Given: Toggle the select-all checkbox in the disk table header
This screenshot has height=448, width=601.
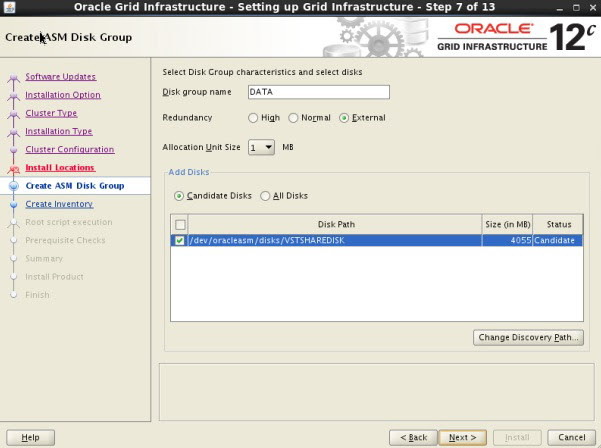Looking at the screenshot, I should point(180,225).
